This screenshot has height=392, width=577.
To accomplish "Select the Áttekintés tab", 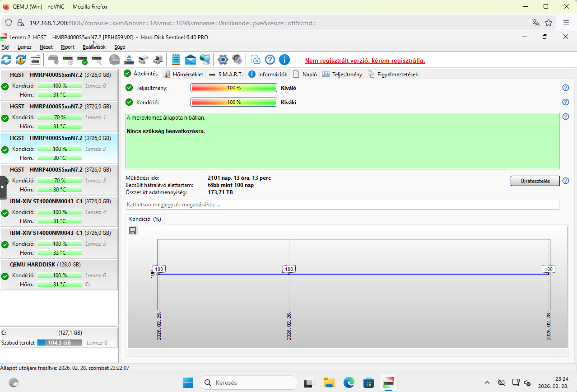I will tap(141, 74).
